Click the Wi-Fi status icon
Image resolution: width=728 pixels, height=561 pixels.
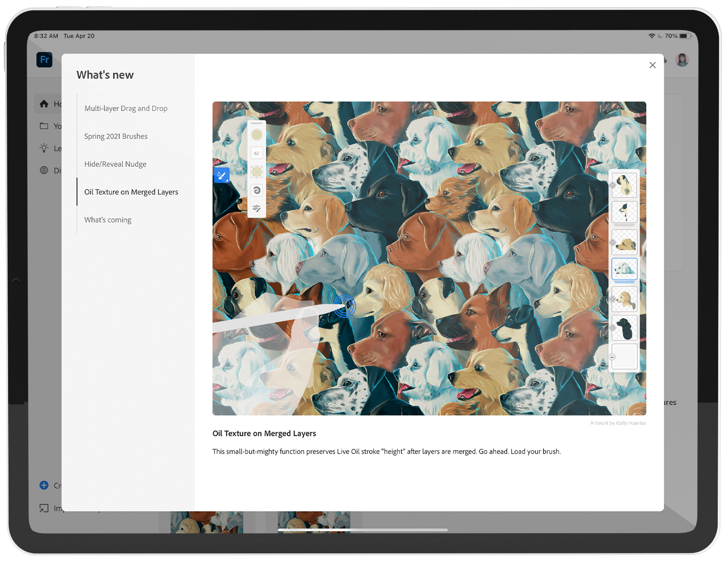coord(652,36)
